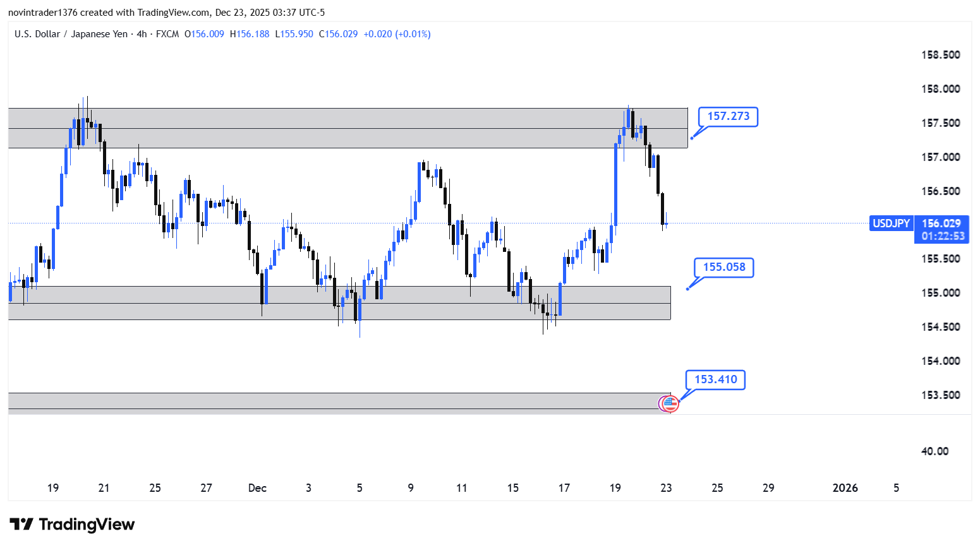Click the novintrader1376 attribution text
The width and height of the screenshot is (980, 548).
pyautogui.click(x=42, y=13)
